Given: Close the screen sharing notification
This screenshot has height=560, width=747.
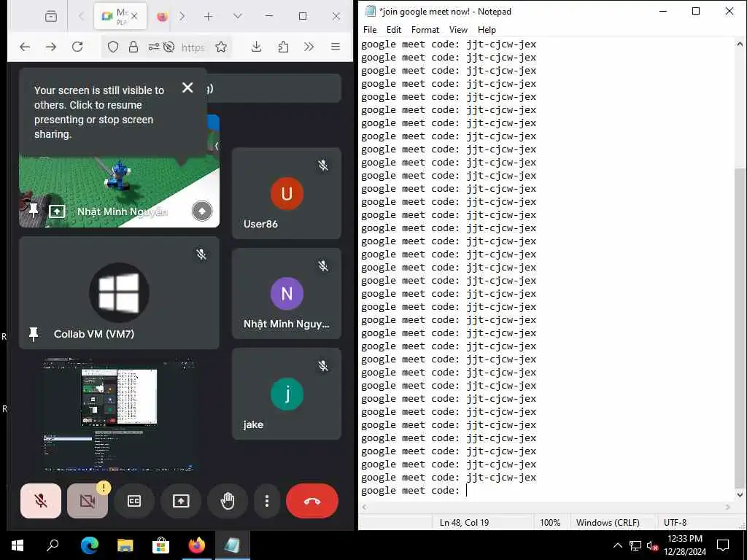Looking at the screenshot, I should [x=187, y=87].
